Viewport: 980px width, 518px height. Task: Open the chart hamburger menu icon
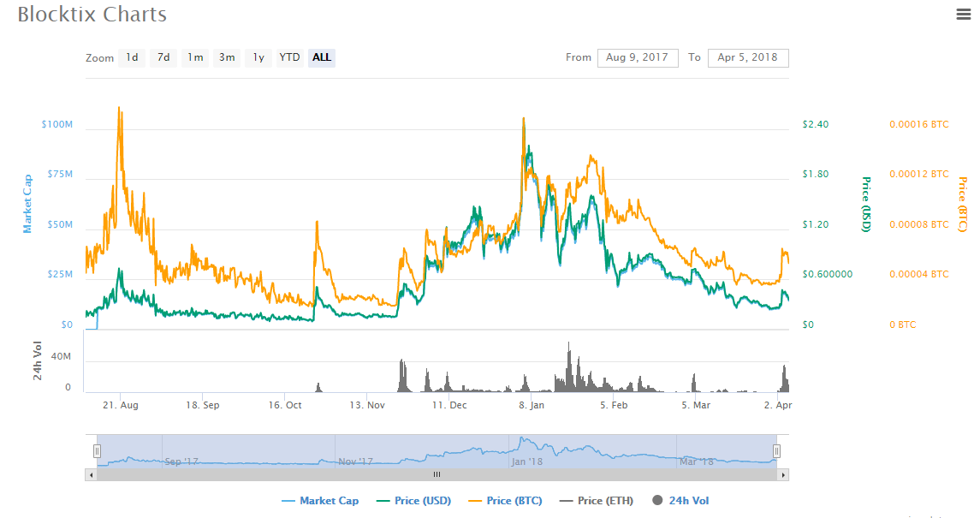click(963, 14)
